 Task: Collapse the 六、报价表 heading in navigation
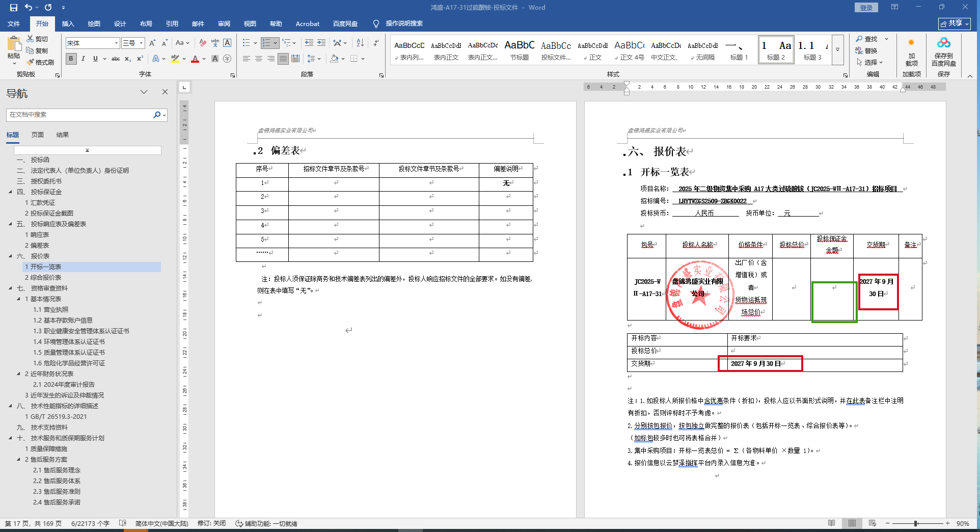point(10,256)
